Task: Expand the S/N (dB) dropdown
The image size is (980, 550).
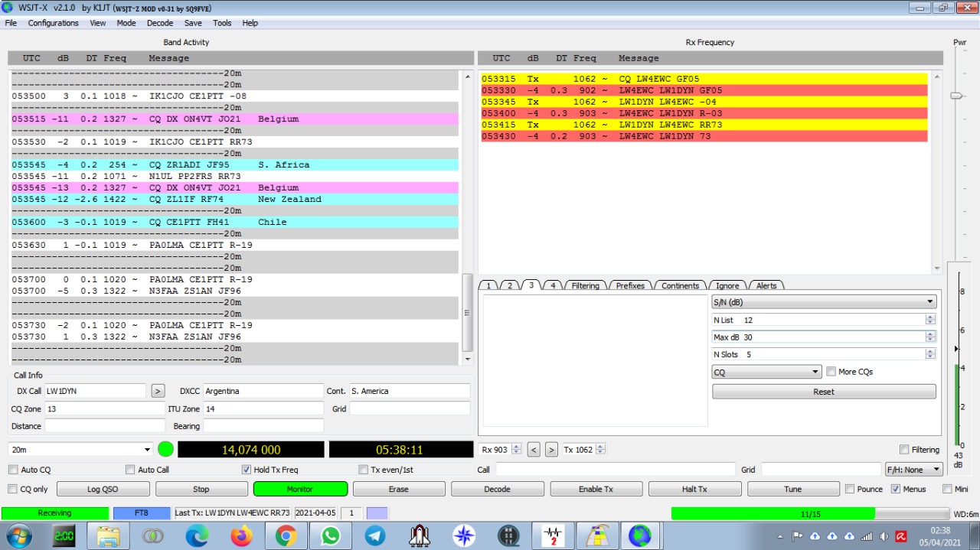Action: 824,302
